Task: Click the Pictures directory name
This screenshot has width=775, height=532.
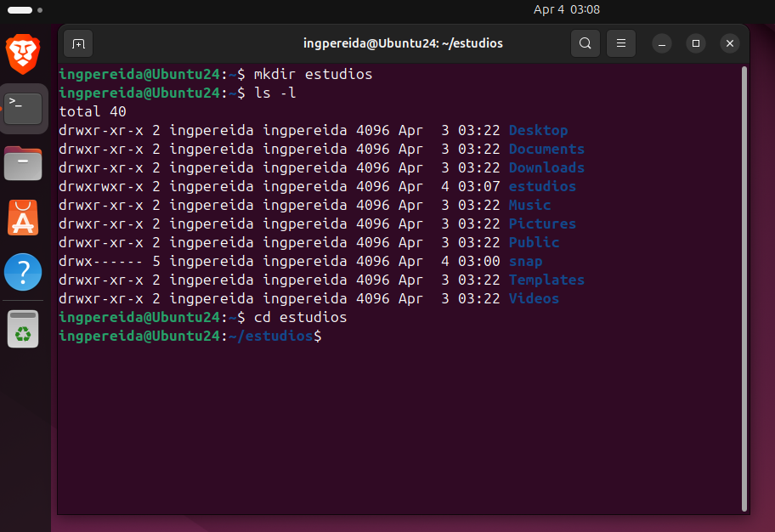Action: 542,224
